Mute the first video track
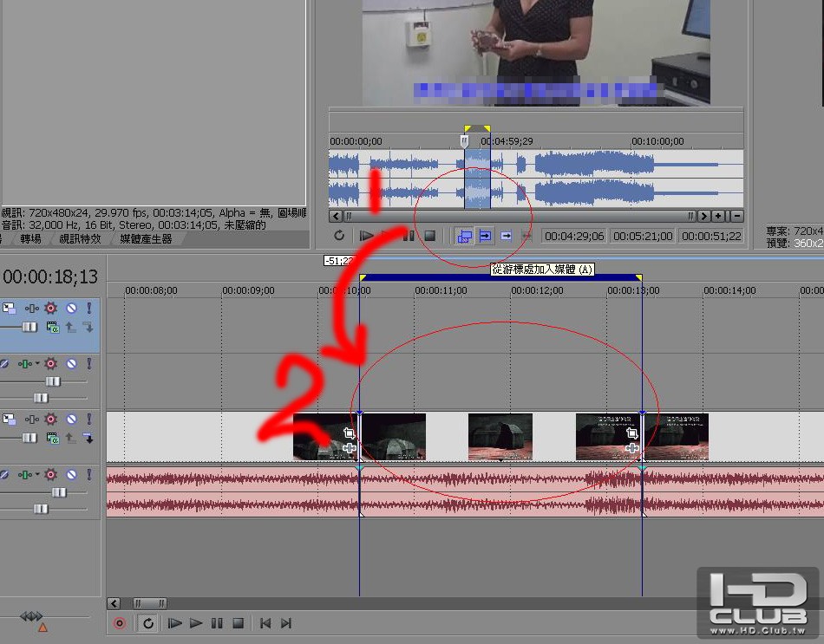 coord(71,308)
